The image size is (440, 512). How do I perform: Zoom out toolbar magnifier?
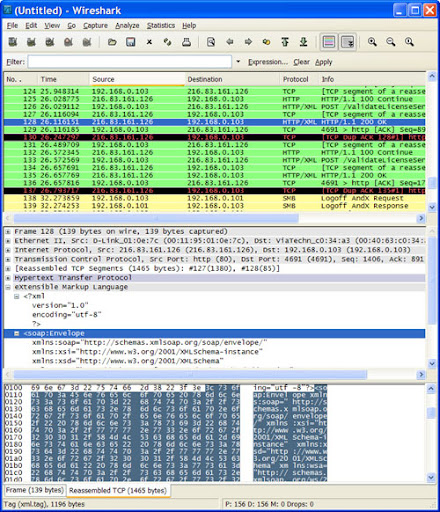point(391,42)
